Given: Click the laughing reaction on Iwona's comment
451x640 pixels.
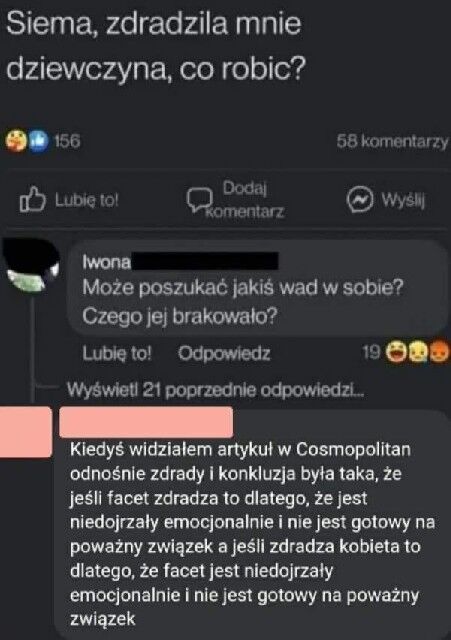Looking at the screenshot, I should 396,353.
